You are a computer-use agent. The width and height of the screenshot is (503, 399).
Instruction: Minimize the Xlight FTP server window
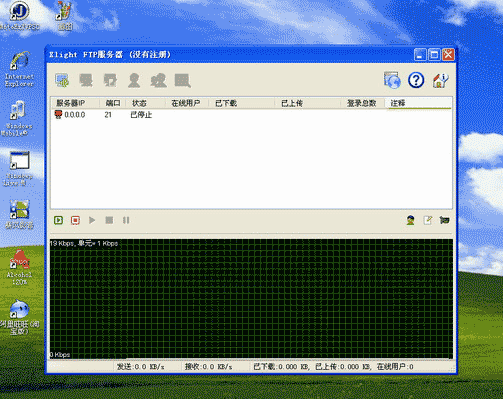click(x=420, y=55)
